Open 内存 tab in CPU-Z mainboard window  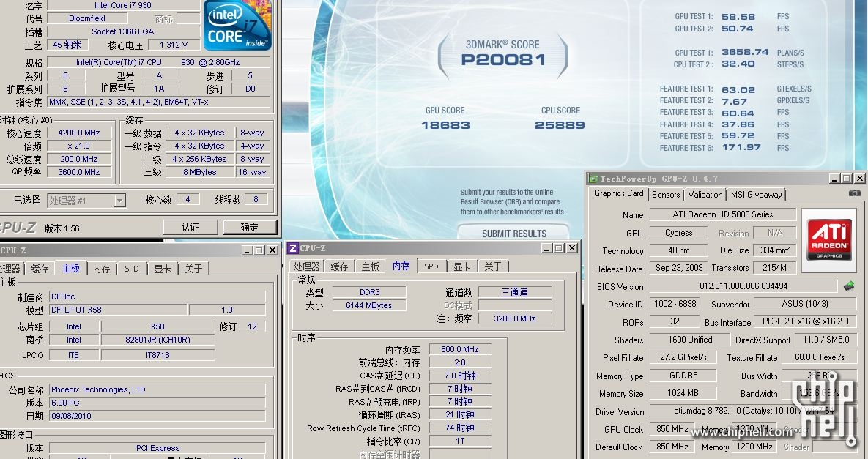click(101, 269)
